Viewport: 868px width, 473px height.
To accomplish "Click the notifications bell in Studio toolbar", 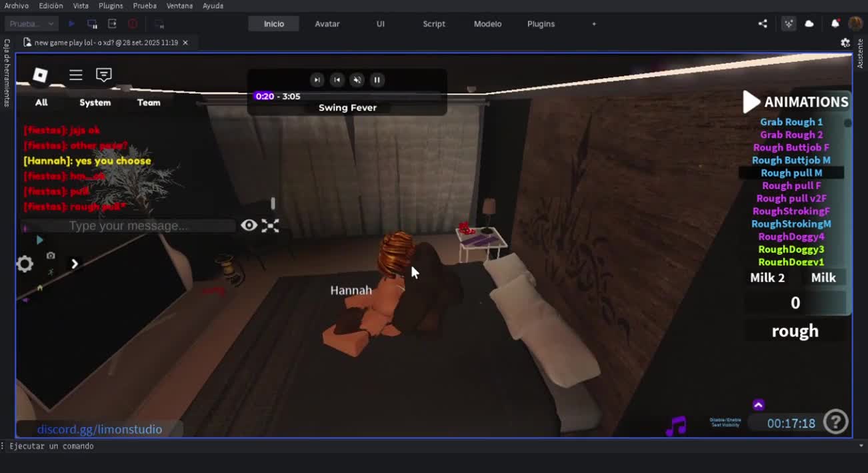I will [x=835, y=24].
